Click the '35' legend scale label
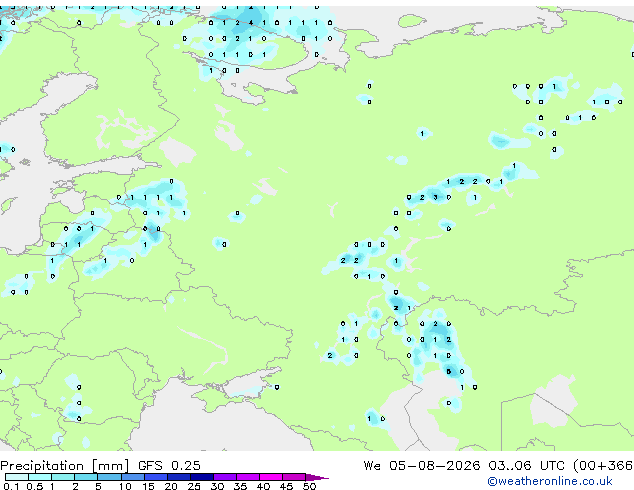Image resolution: width=634 pixels, height=490 pixels. [240, 486]
